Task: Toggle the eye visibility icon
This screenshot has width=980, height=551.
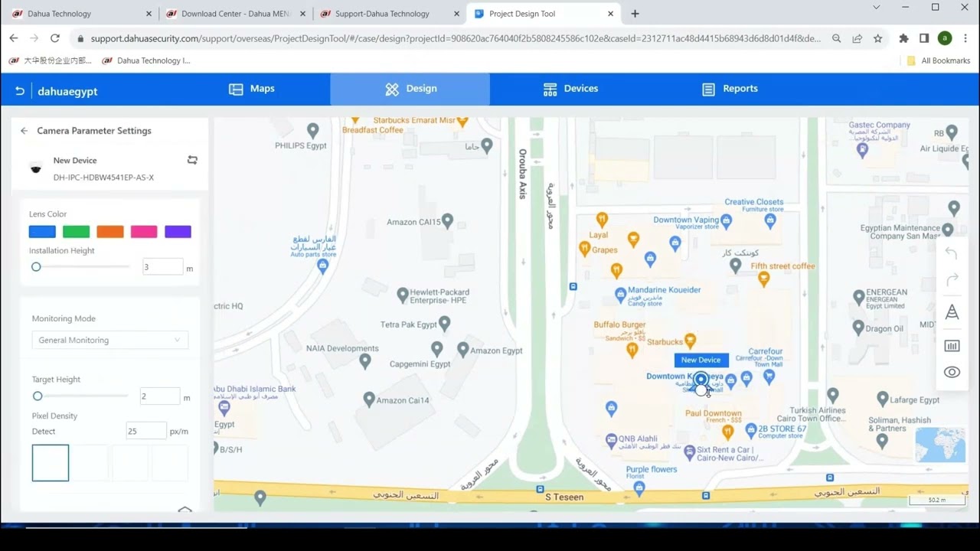Action: pyautogui.click(x=952, y=373)
